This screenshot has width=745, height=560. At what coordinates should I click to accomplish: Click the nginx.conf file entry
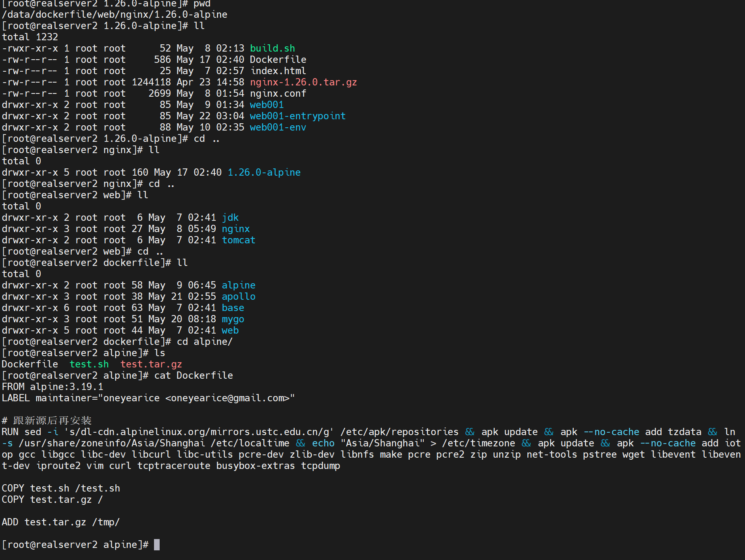(x=278, y=93)
